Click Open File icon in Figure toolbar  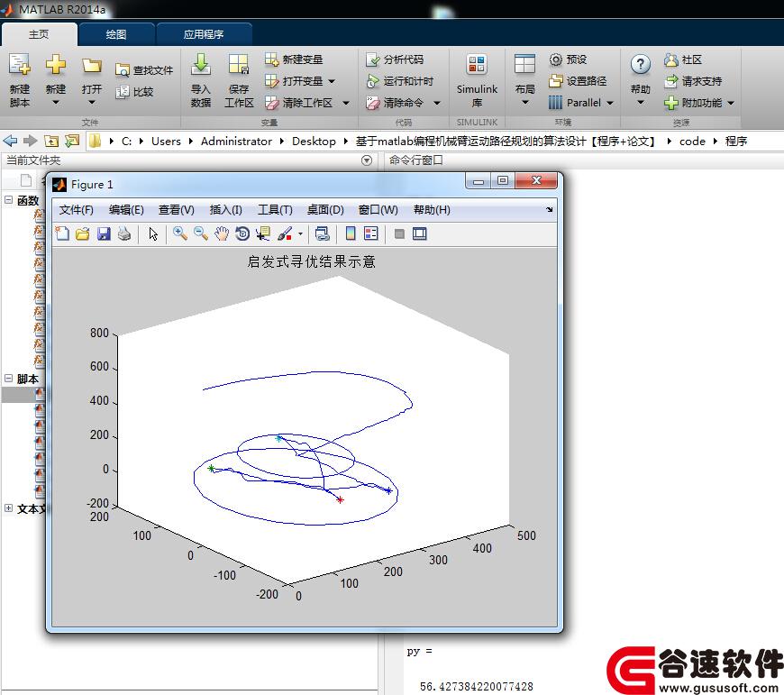(x=83, y=233)
